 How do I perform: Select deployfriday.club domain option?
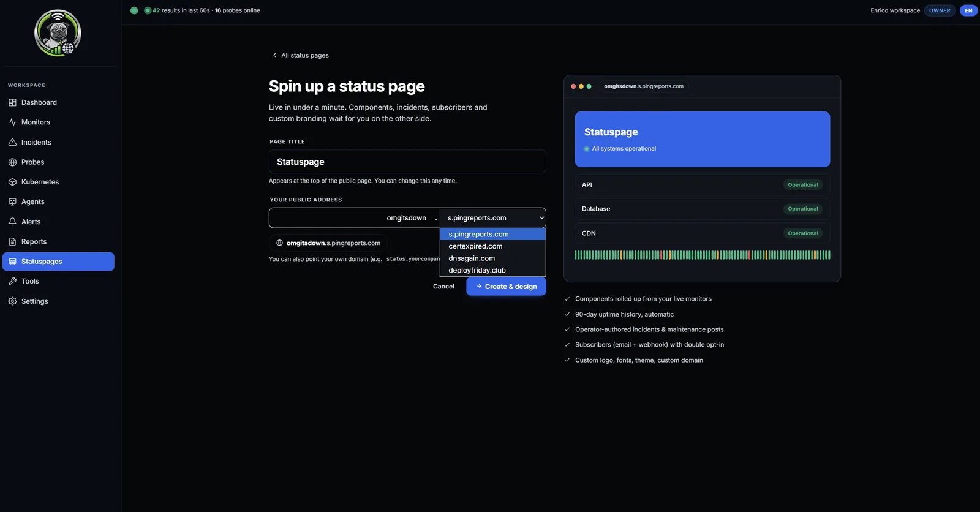492,270
